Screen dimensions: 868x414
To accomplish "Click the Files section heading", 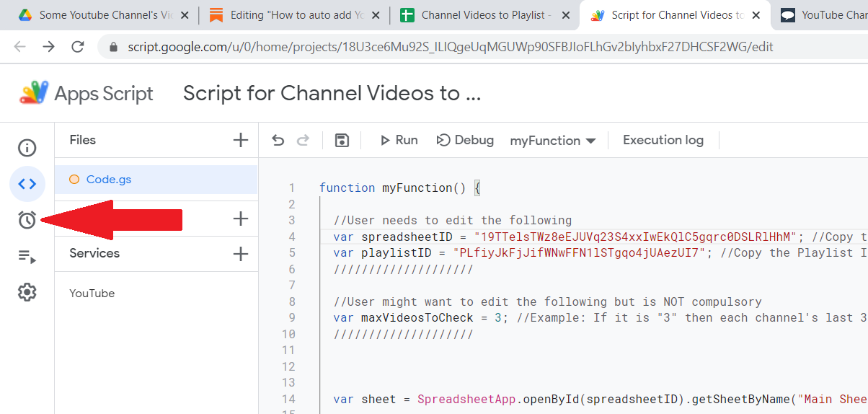I will click(82, 140).
